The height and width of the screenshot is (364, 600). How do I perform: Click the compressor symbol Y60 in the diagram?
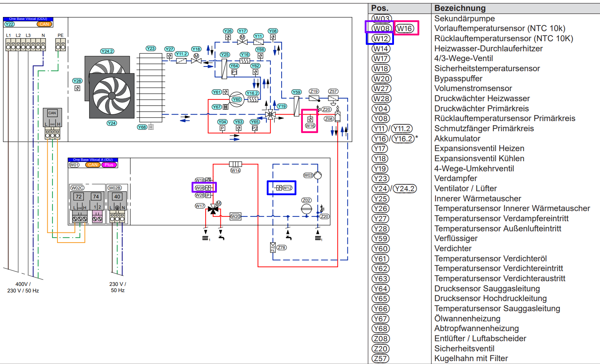tap(236, 99)
